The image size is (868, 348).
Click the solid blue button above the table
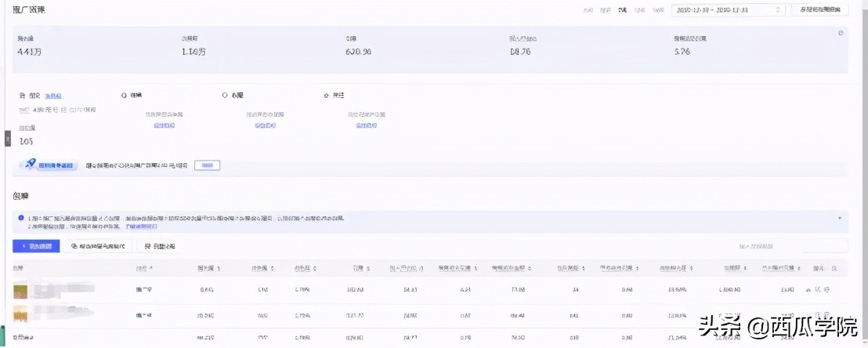(36, 246)
